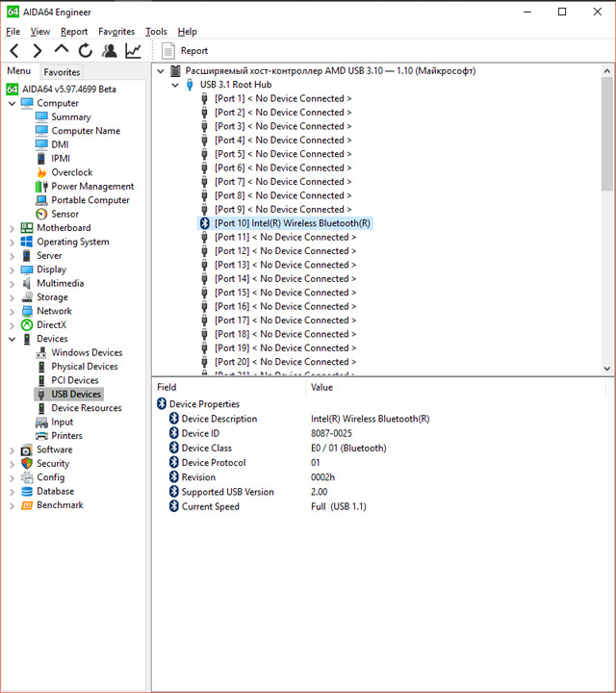Click the AIDA64 v5.97.4699 Beta root item
Viewport: 616px width, 693px height.
coord(69,90)
